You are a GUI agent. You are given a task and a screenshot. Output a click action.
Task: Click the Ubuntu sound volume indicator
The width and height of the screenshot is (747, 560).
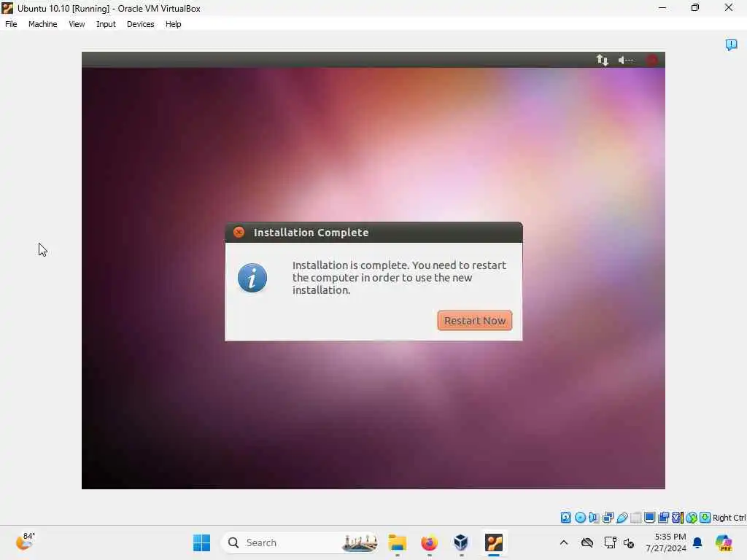625,60
